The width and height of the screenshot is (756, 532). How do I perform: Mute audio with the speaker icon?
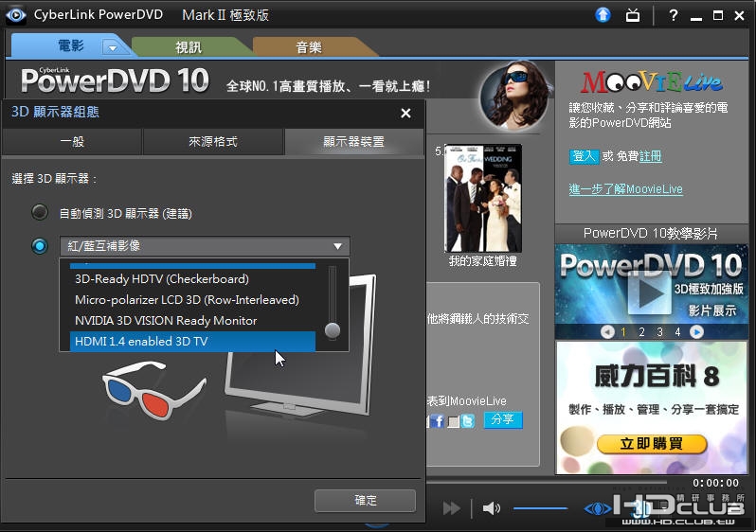point(492,508)
